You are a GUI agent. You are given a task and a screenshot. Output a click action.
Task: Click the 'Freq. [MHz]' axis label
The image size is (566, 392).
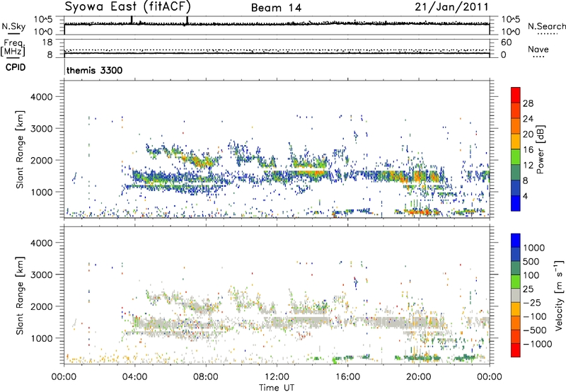click(x=13, y=47)
